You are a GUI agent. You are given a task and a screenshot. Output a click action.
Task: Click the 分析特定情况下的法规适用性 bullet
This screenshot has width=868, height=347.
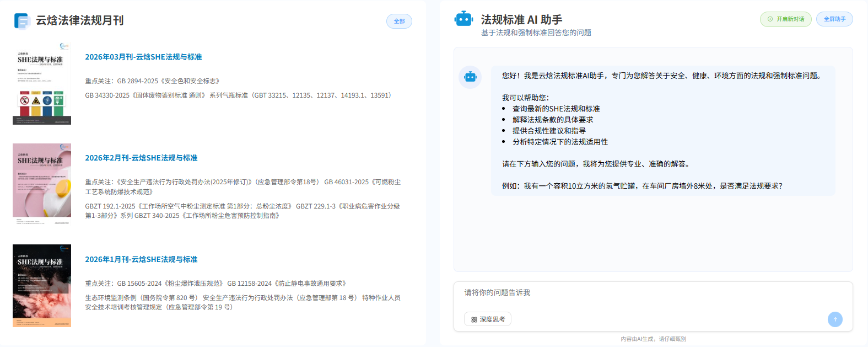(560, 142)
